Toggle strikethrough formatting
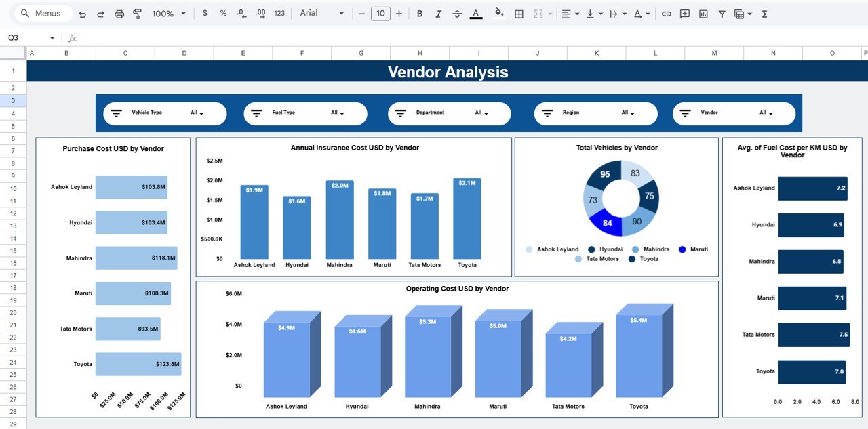Viewport: 868px width, 429px height. pos(456,13)
